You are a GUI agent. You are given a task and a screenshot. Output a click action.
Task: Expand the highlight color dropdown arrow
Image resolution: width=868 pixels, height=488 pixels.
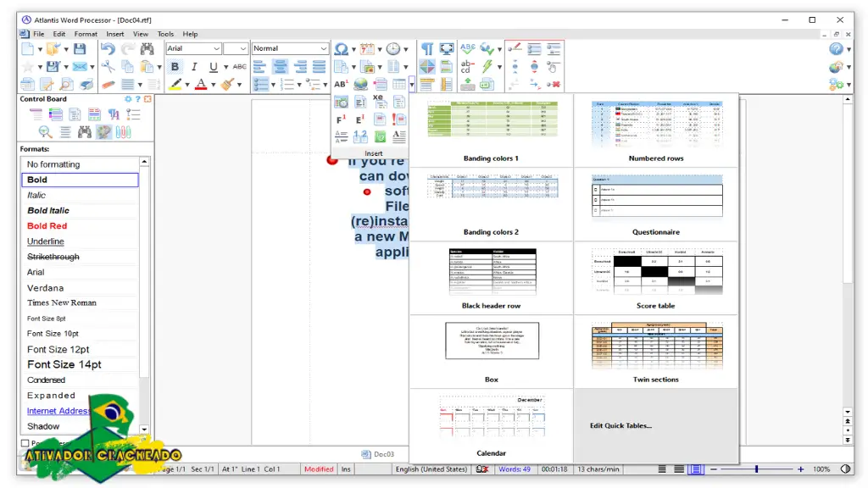click(x=187, y=85)
